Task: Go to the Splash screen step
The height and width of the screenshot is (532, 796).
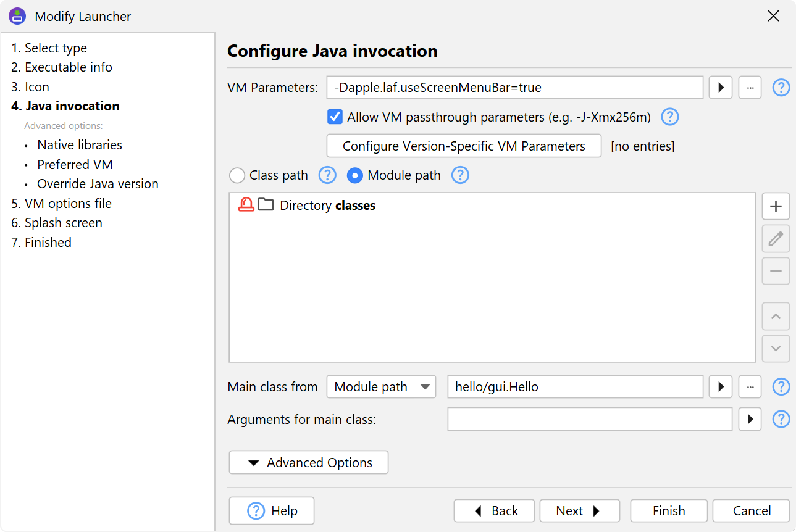Action: [64, 223]
